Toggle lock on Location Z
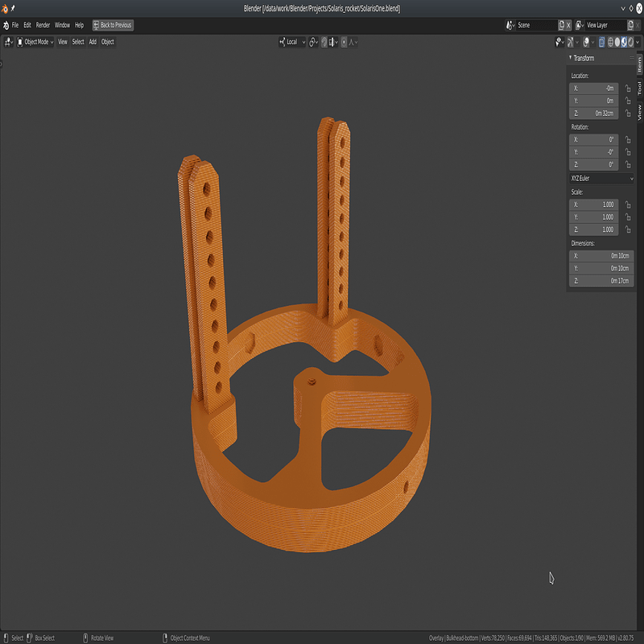This screenshot has height=644, width=644. (x=628, y=114)
